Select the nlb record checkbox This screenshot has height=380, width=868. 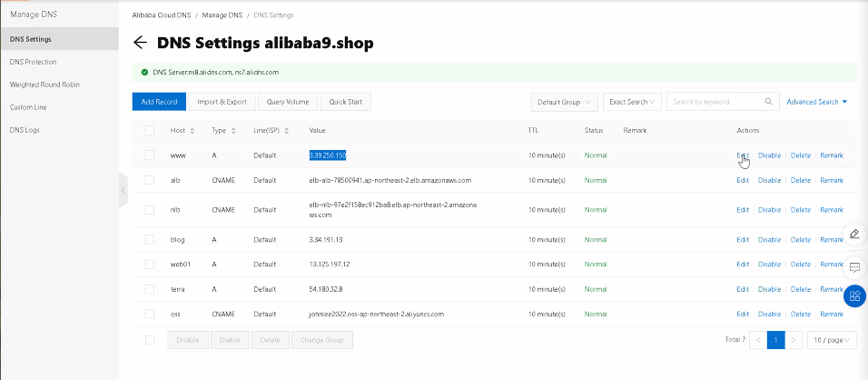pos(150,210)
